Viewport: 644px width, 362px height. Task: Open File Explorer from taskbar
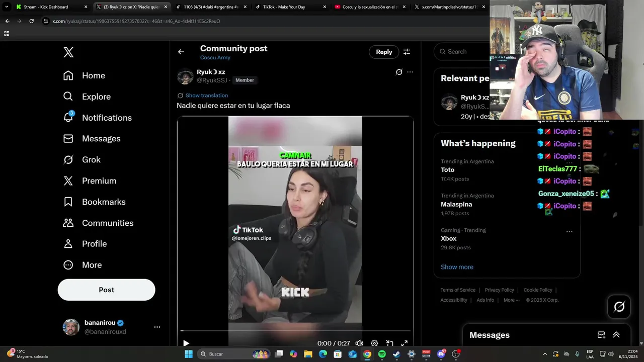click(308, 354)
